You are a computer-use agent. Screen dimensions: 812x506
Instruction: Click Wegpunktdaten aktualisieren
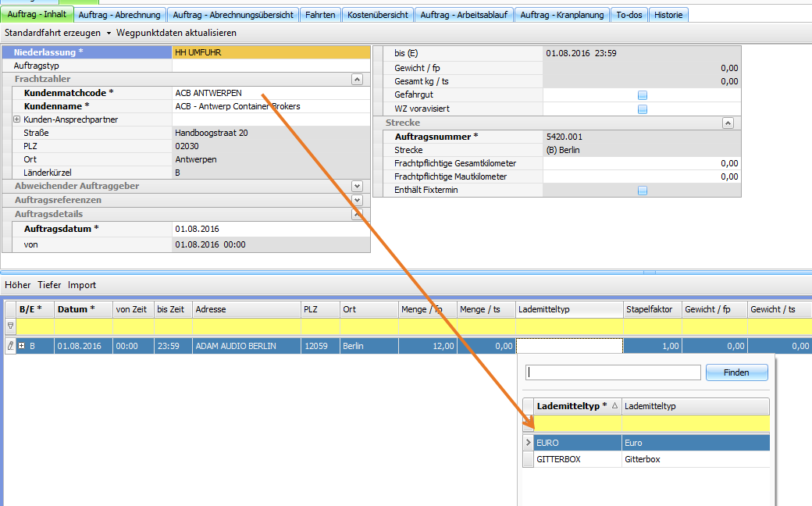176,34
